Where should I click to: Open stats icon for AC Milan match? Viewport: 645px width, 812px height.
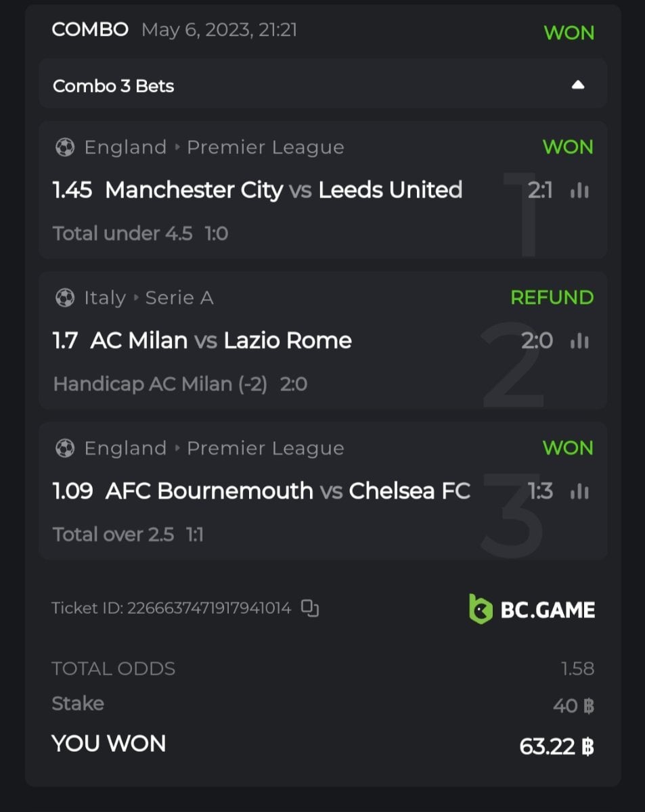[x=579, y=341]
